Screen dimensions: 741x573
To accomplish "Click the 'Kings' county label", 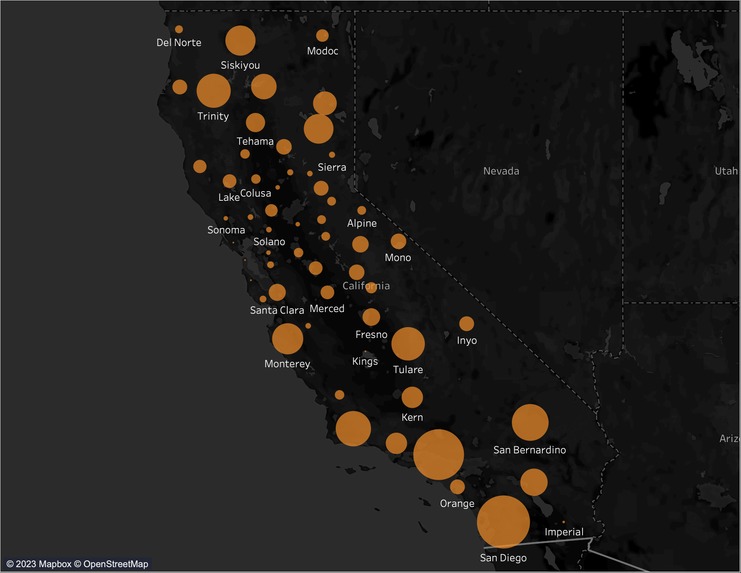I will (365, 361).
